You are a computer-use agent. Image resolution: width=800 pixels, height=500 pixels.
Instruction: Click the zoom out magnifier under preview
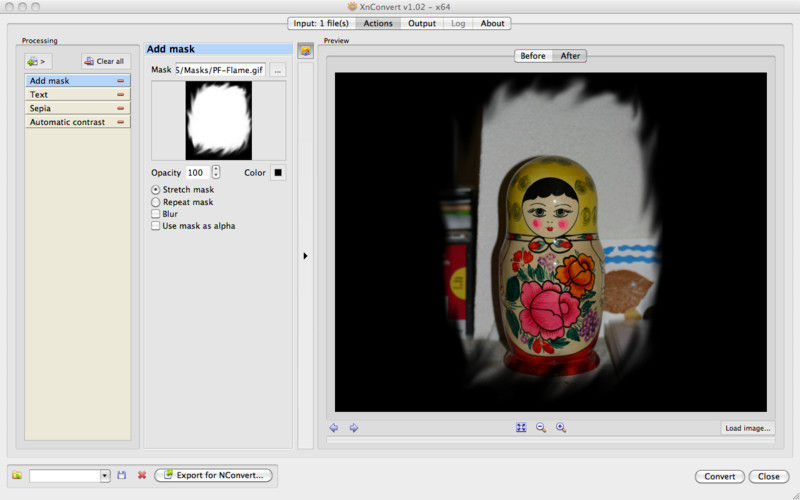click(541, 428)
